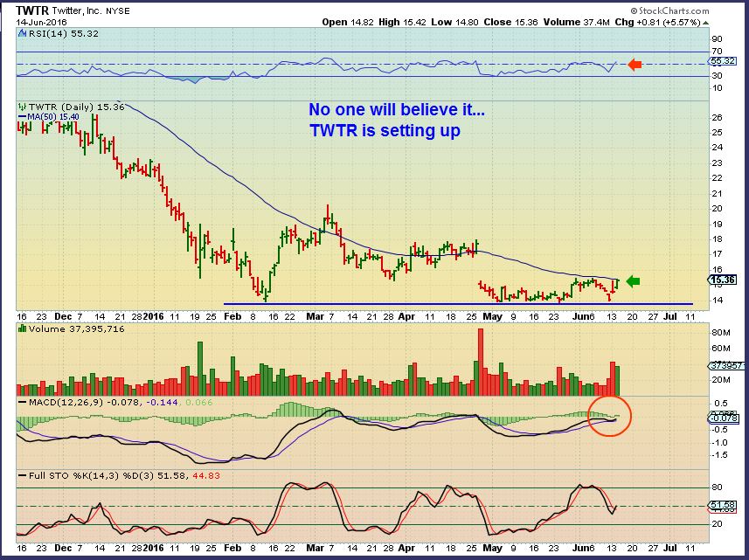This screenshot has width=749, height=560.
Task: Click the Chg +0.81 (+5.57%) value
Action: 658,22
